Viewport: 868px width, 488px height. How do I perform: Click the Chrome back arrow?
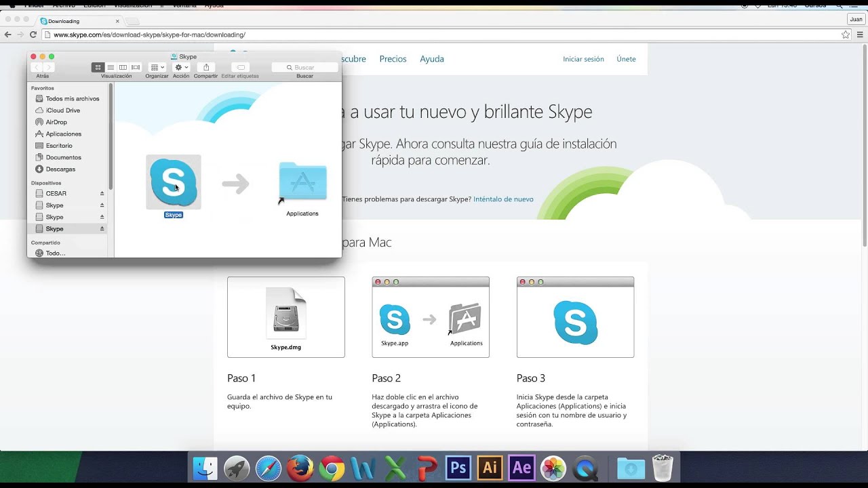point(7,35)
